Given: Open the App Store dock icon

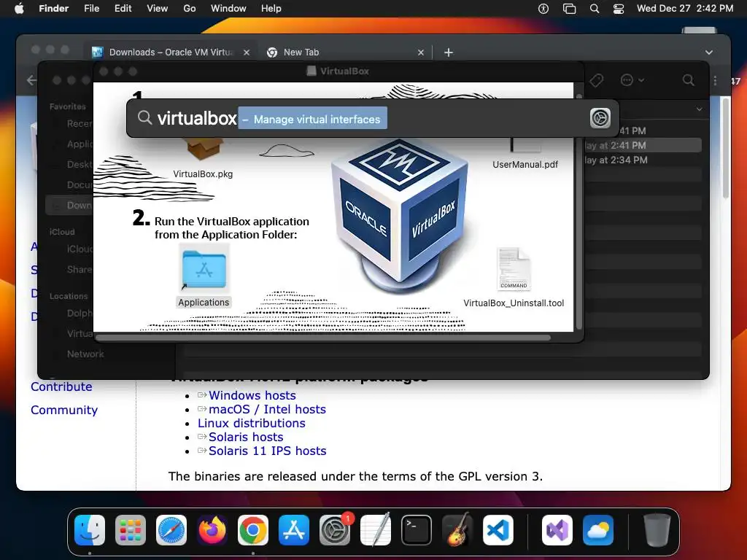Looking at the screenshot, I should [294, 530].
